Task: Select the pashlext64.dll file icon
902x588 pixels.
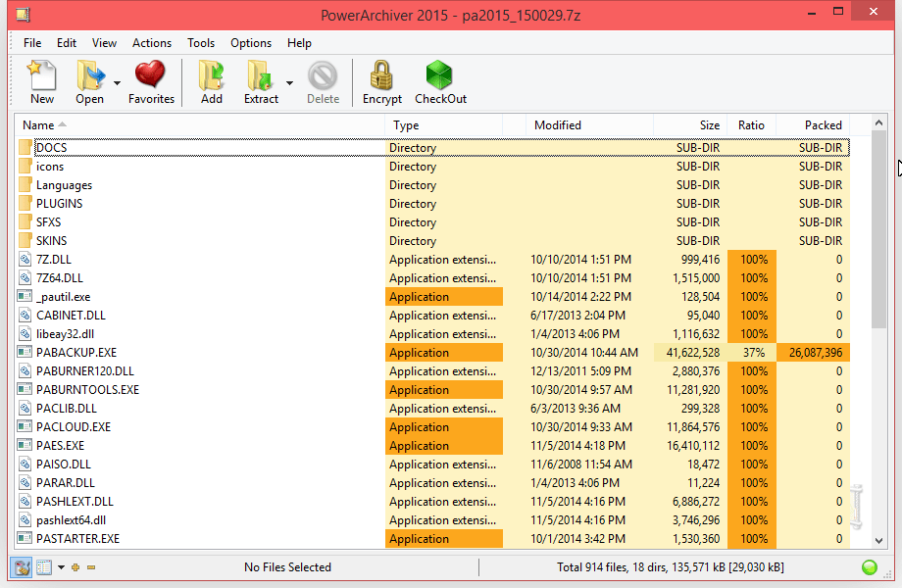Action: [25, 520]
